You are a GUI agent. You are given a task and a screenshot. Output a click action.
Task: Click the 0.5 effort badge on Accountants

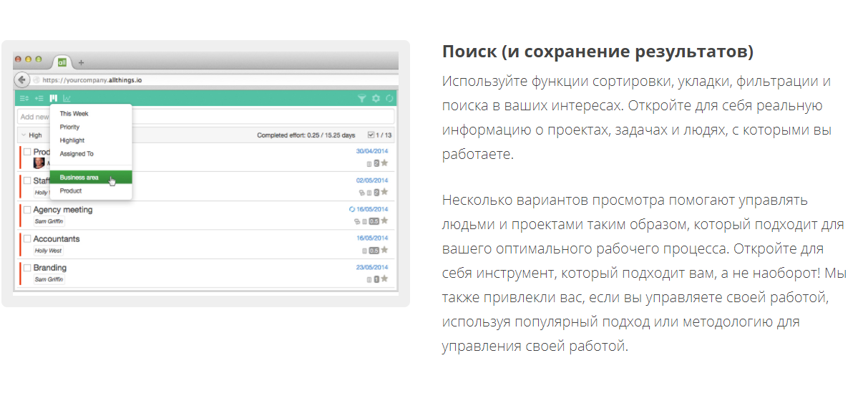(374, 250)
